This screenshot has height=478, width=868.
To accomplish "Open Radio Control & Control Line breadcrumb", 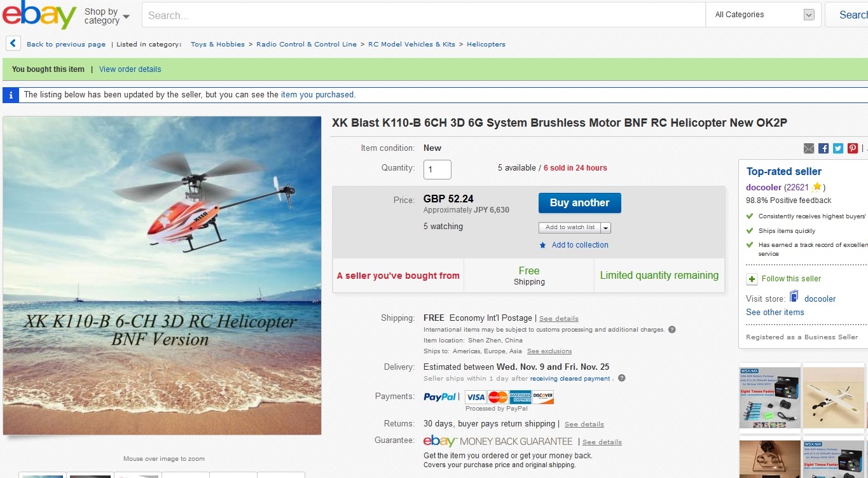I will click(307, 45).
